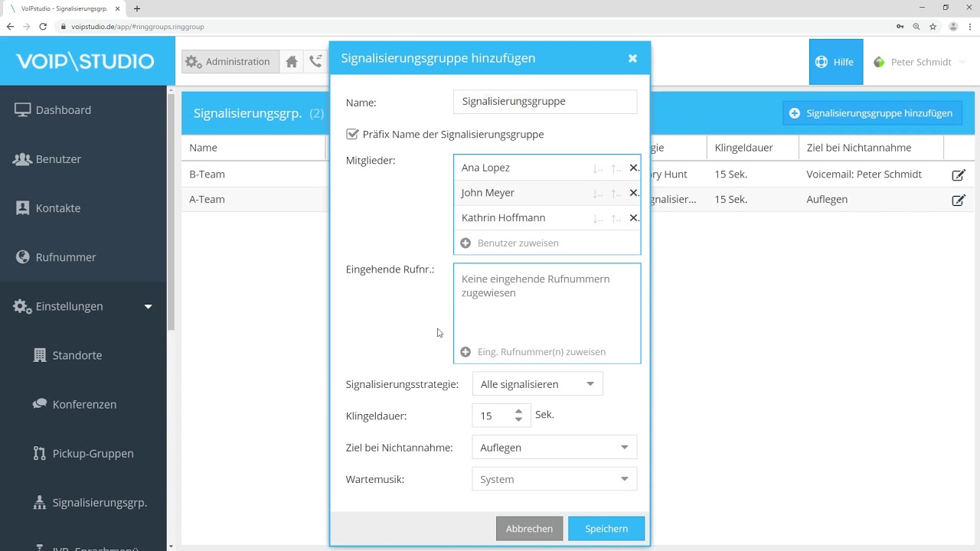Open Pickup-Gruppen in the sidebar
This screenshot has height=551, width=980.
[83, 453]
